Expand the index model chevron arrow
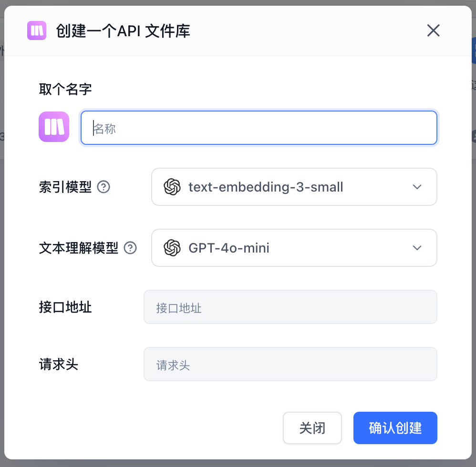Image resolution: width=476 pixels, height=467 pixels. point(417,187)
